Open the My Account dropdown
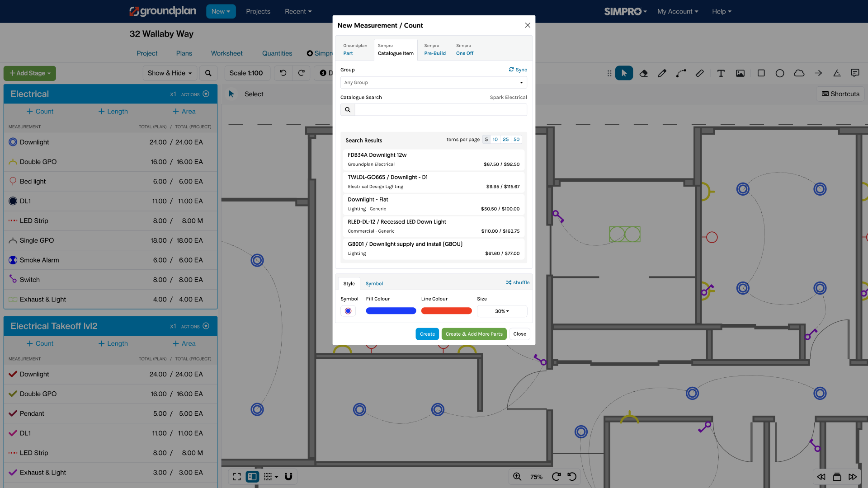 coord(678,11)
